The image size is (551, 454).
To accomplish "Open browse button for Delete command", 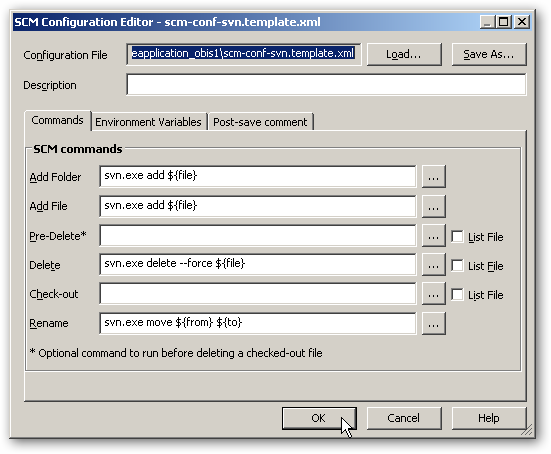I will [433, 265].
